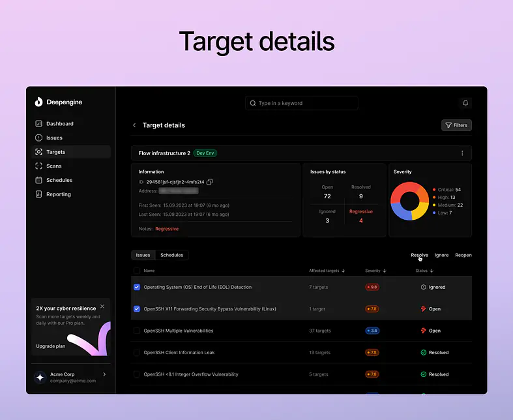The width and height of the screenshot is (513, 420).
Task: Open the three-dot target options menu
Action: coord(462,153)
